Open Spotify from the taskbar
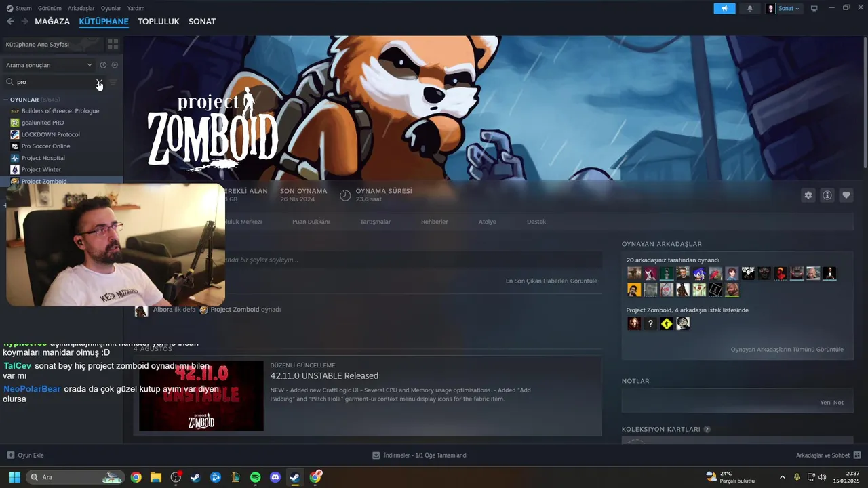868x488 pixels. click(x=256, y=477)
